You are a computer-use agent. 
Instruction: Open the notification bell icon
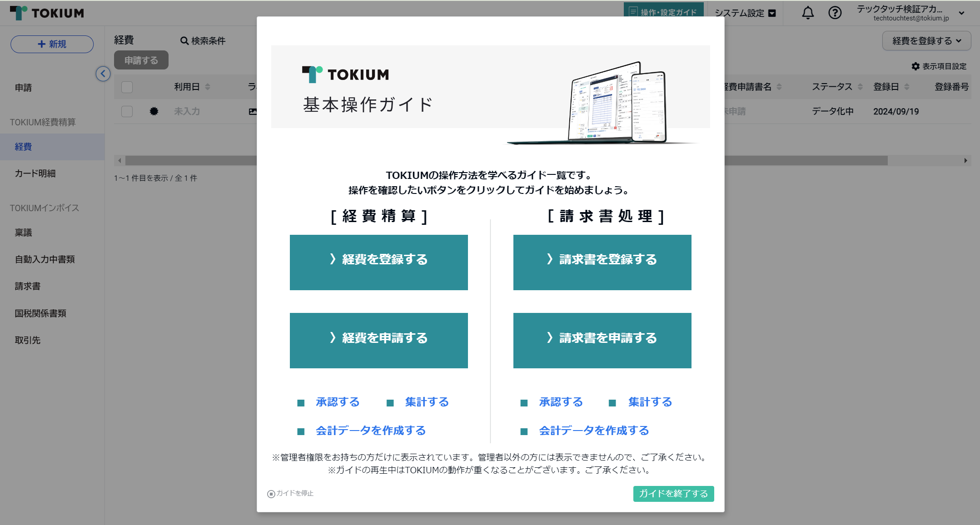click(808, 13)
